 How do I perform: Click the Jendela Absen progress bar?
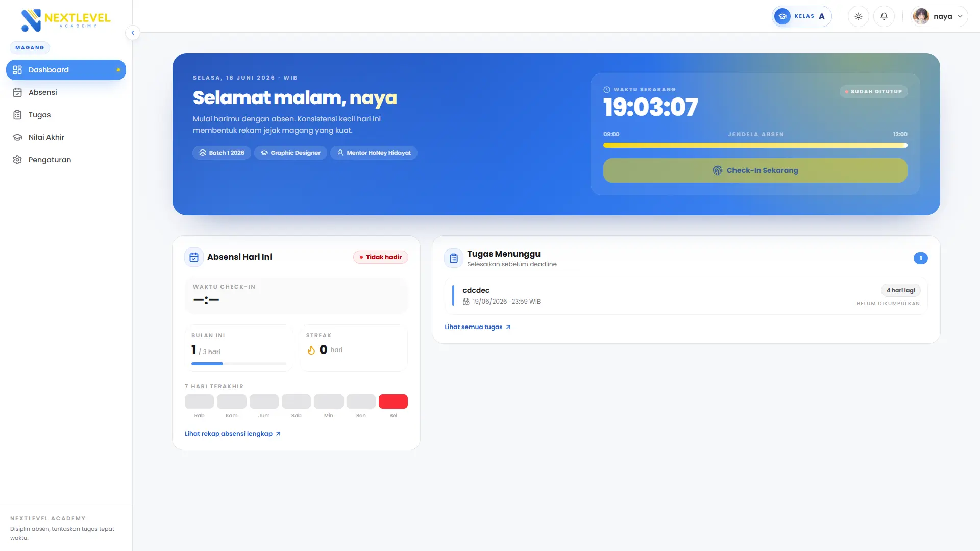click(x=755, y=145)
